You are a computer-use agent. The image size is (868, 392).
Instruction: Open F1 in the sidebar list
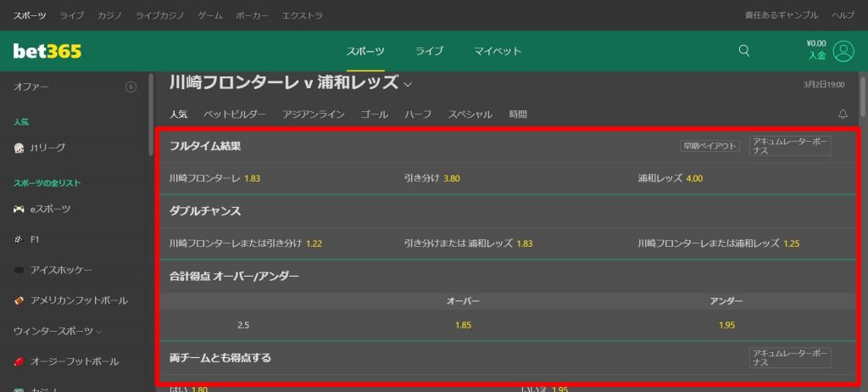coord(34,239)
